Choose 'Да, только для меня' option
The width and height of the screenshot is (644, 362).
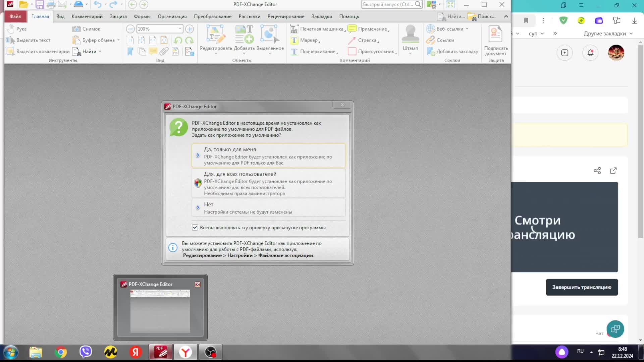point(268,156)
